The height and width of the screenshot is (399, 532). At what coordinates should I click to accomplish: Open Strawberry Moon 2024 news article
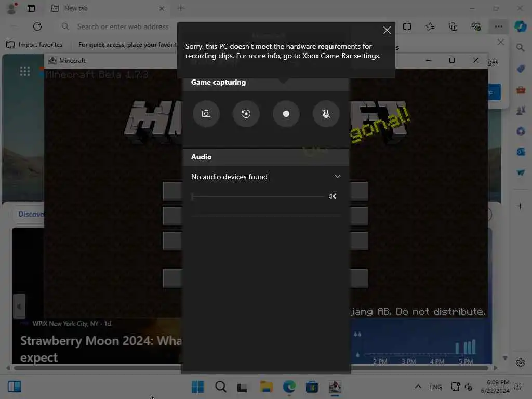click(x=101, y=349)
